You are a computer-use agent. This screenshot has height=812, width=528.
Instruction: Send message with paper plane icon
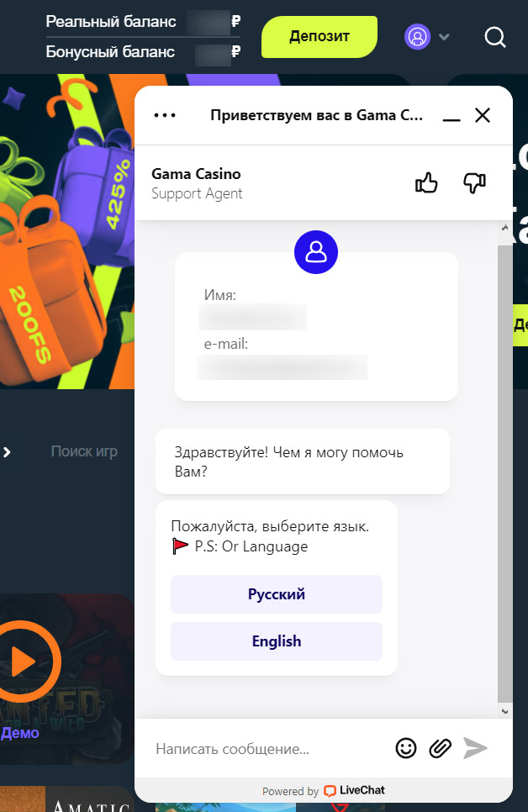(475, 748)
